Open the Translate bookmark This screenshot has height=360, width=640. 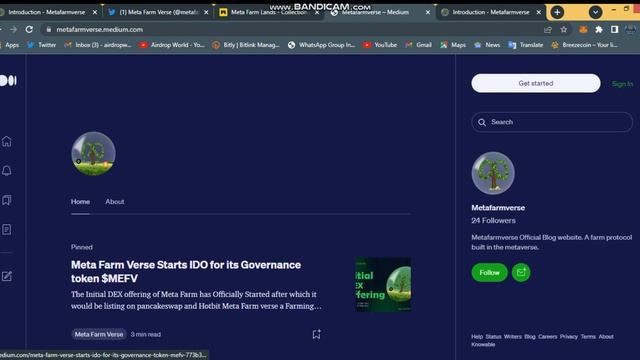526,45
